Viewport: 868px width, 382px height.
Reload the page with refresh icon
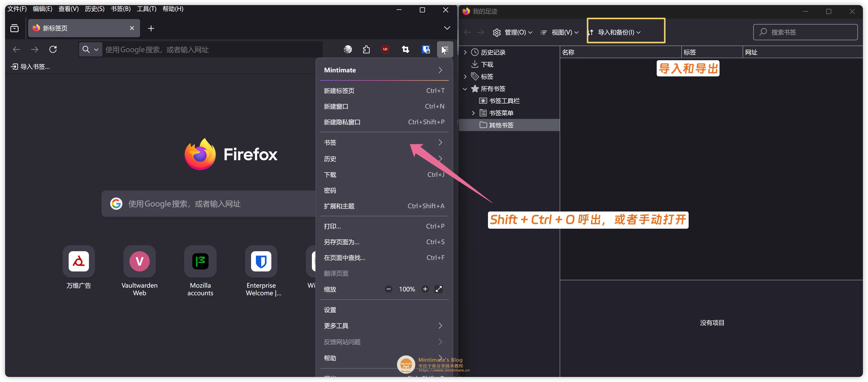[x=53, y=50]
